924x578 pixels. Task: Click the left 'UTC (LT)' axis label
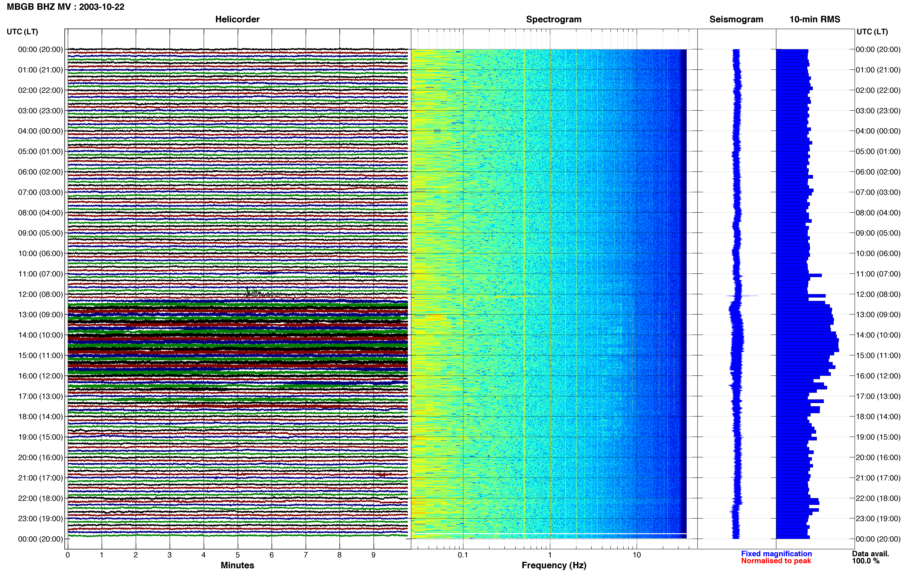click(22, 32)
